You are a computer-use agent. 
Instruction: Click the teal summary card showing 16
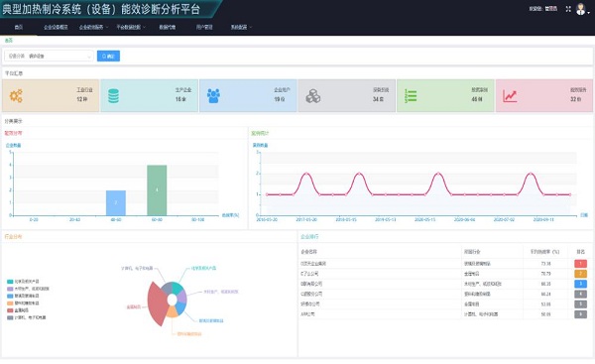click(149, 95)
